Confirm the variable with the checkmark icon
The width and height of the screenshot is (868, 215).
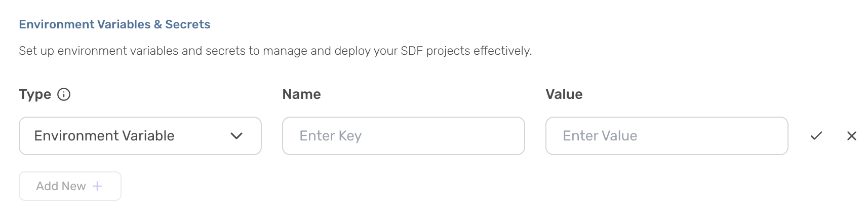(x=816, y=136)
